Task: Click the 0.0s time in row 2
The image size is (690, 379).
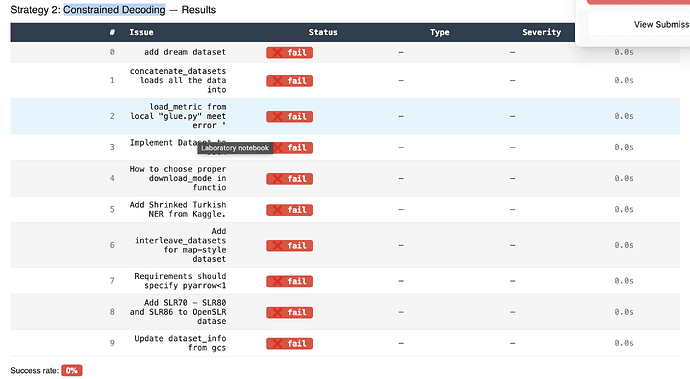Action: (x=624, y=116)
